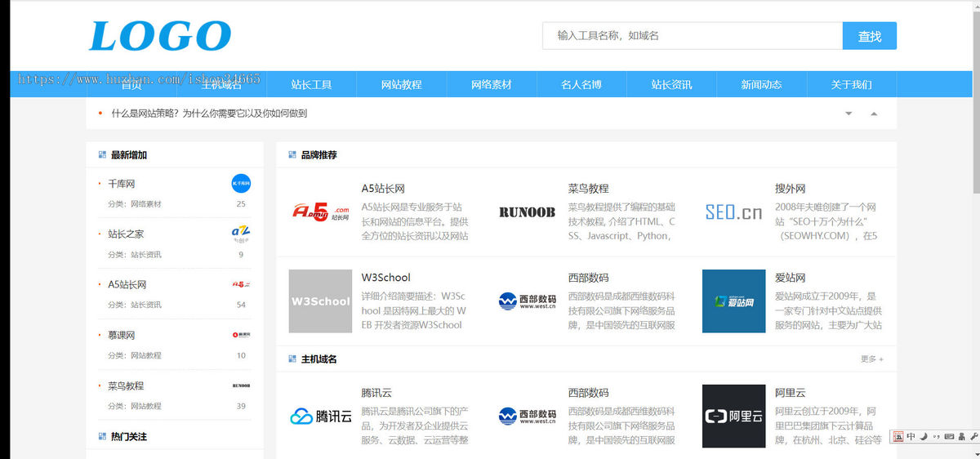The image size is (980, 459).
Task: Open wrench settings icon in IME bar
Action: pyautogui.click(x=973, y=437)
